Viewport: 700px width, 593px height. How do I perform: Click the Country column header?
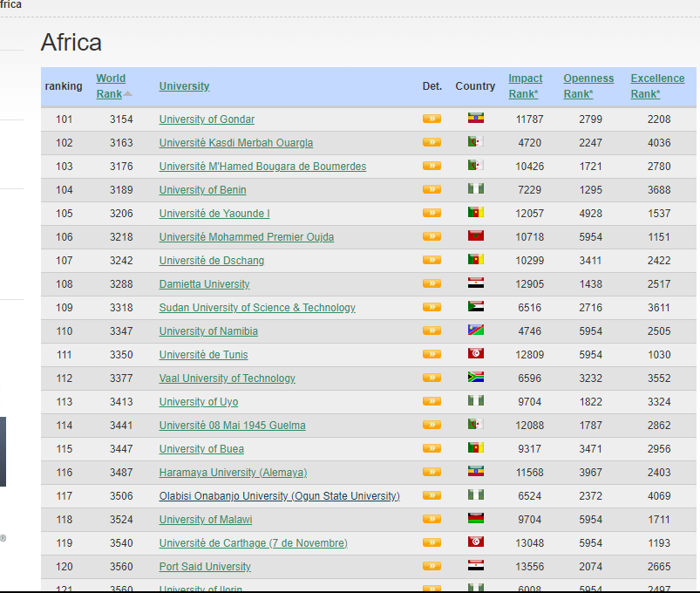pos(475,86)
